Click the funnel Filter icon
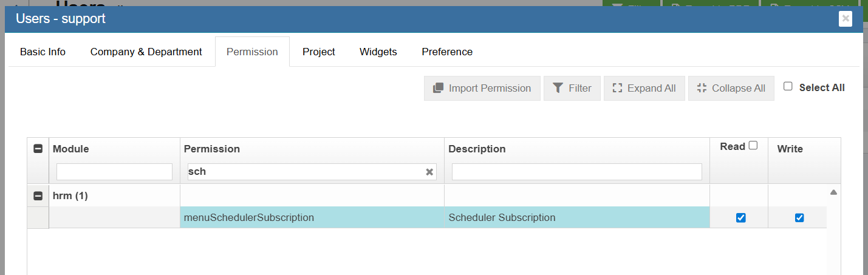Viewport: 868px width, 275px height. tap(558, 88)
